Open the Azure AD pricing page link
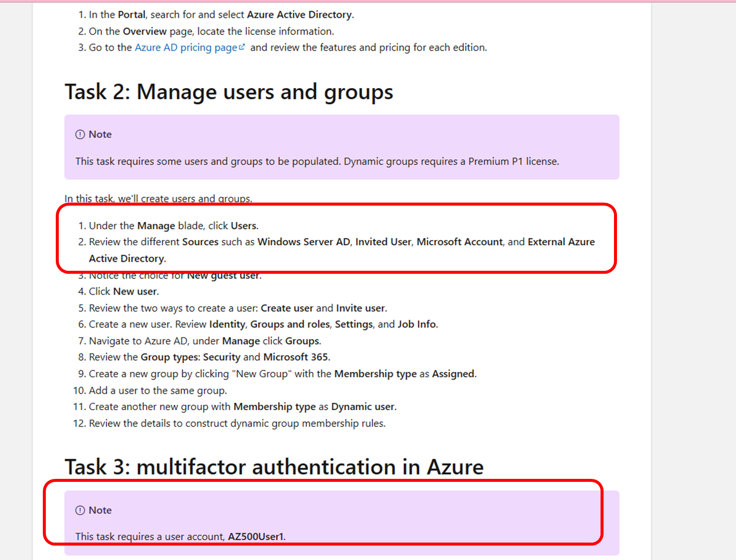736x560 pixels. click(x=186, y=47)
